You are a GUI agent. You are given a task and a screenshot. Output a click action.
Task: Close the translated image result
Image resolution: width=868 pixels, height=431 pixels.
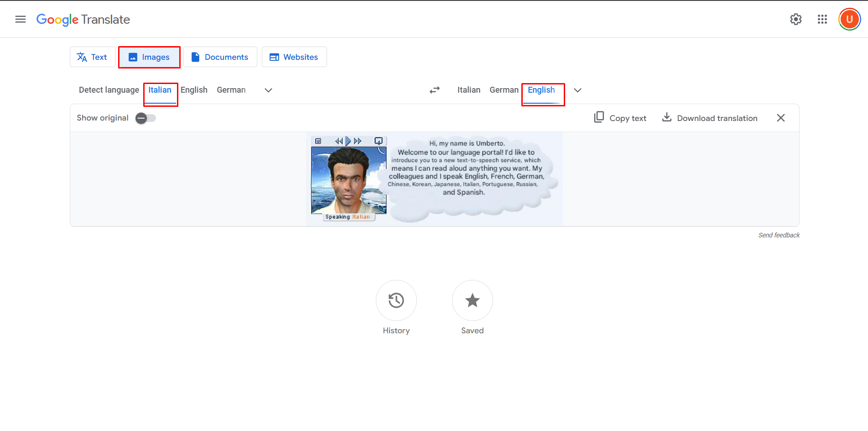pos(780,117)
